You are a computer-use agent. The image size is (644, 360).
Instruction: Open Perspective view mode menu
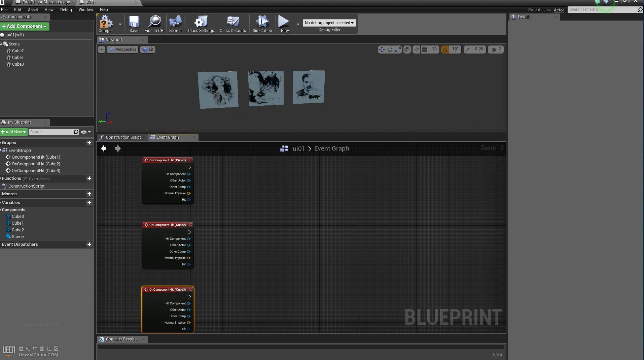point(122,50)
